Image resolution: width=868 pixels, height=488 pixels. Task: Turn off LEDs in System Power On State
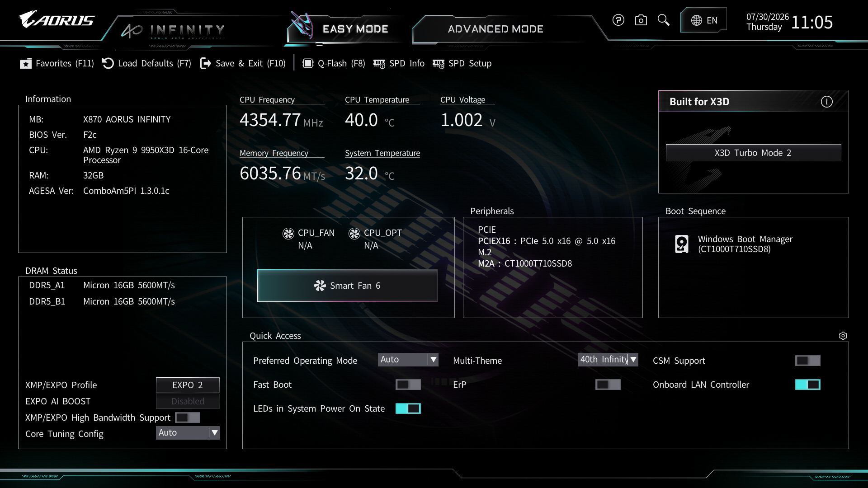408,408
